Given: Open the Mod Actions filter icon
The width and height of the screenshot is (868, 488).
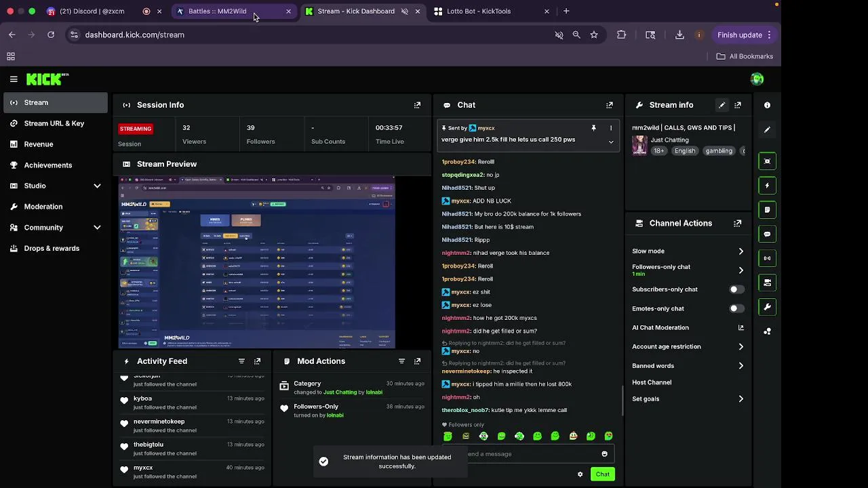Looking at the screenshot, I should [x=401, y=361].
